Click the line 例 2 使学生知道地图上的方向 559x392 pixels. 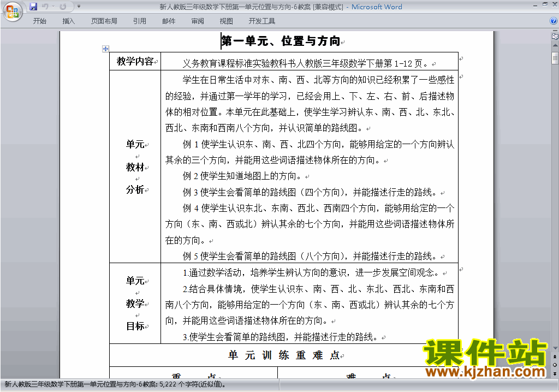point(242,176)
